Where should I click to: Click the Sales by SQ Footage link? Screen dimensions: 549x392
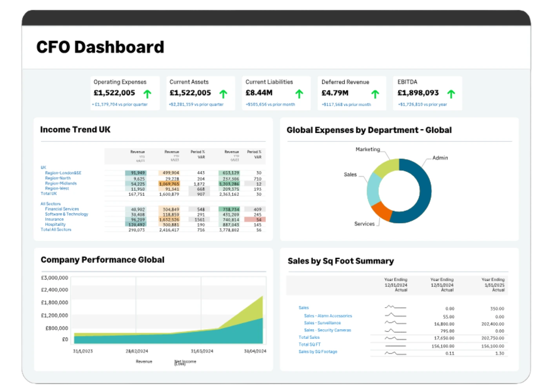(318, 352)
